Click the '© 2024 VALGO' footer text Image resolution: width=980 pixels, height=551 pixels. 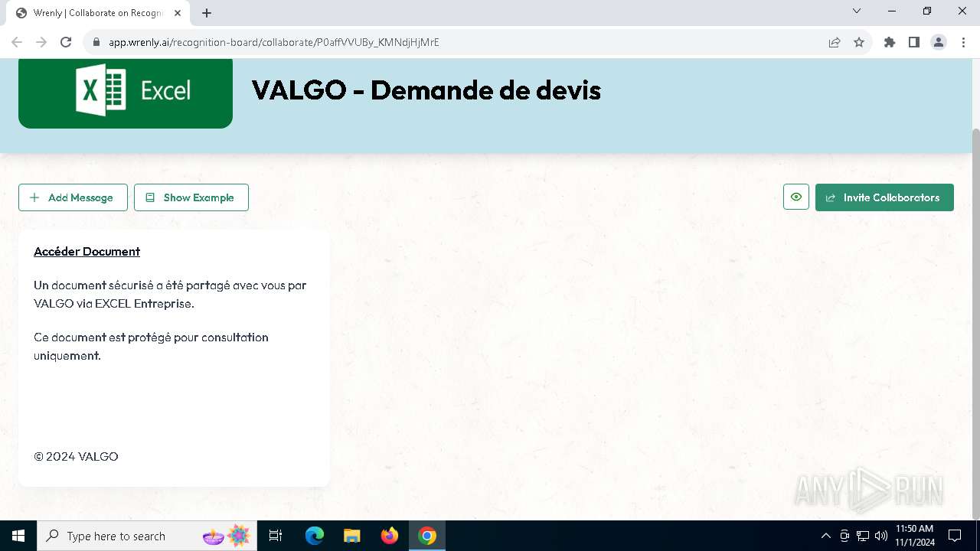click(76, 456)
